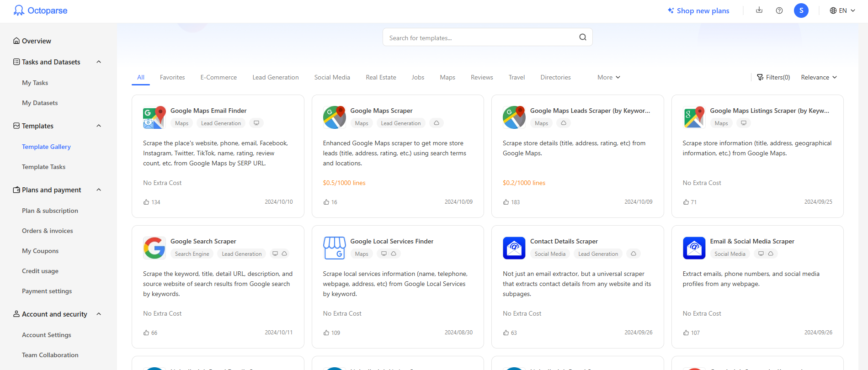The height and width of the screenshot is (370, 868).
Task: Switch to the Real Estate tab
Action: click(381, 77)
